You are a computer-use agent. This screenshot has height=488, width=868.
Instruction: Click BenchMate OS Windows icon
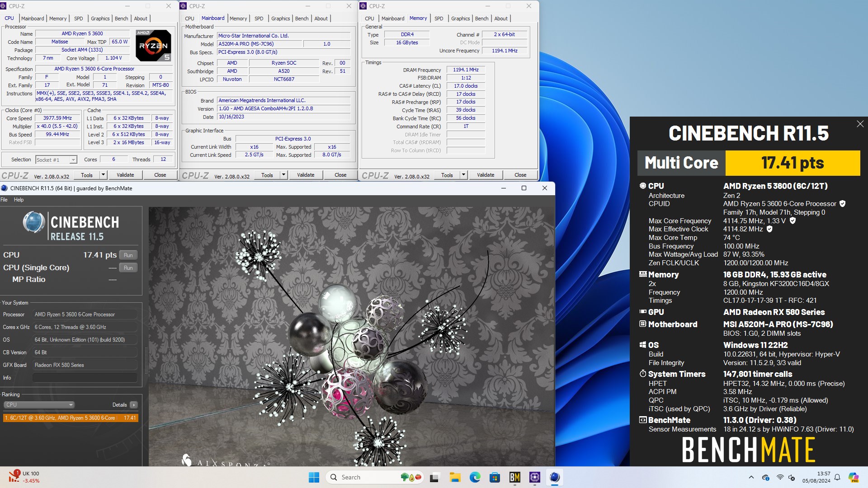click(643, 345)
